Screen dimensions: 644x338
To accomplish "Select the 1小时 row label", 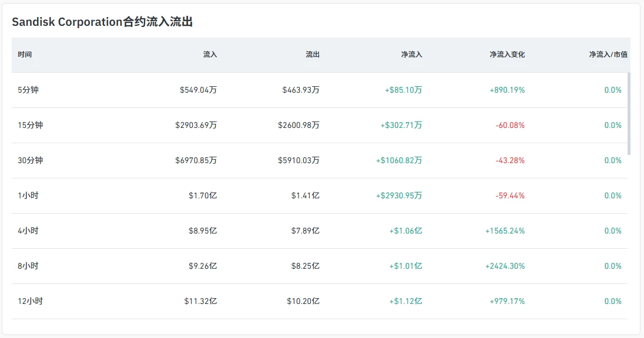I will pyautogui.click(x=28, y=195).
